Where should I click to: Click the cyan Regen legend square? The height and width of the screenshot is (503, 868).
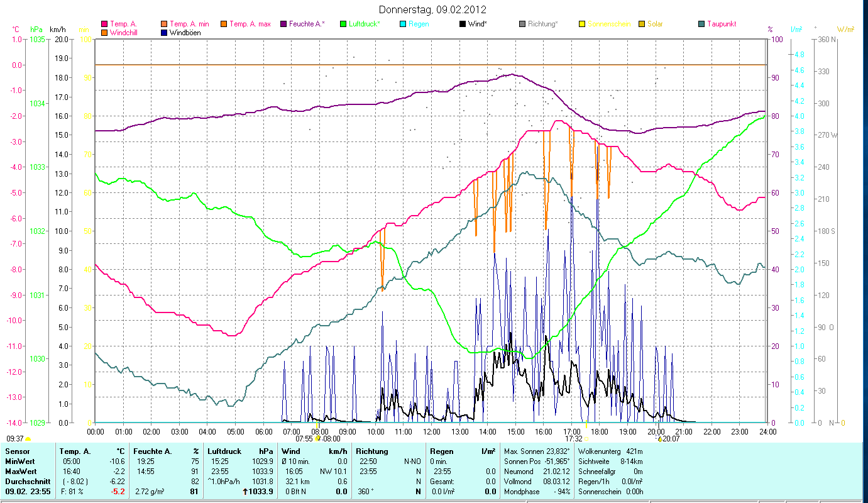(x=402, y=25)
